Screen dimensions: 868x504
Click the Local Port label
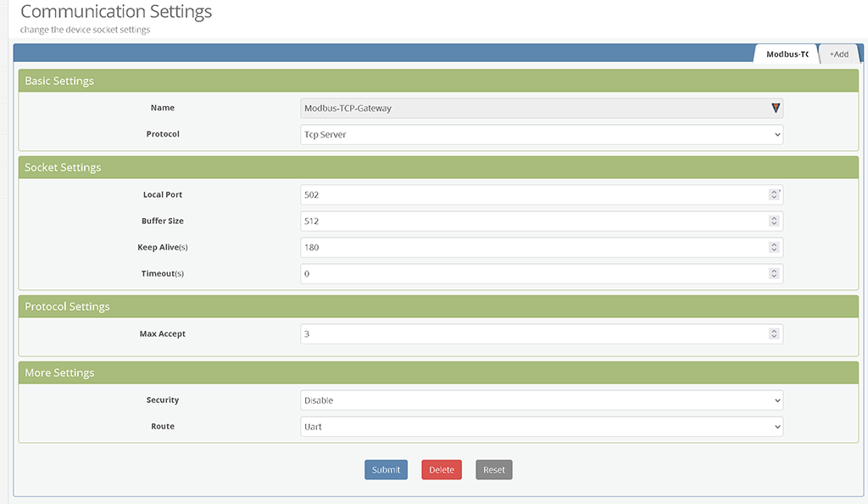pos(163,195)
